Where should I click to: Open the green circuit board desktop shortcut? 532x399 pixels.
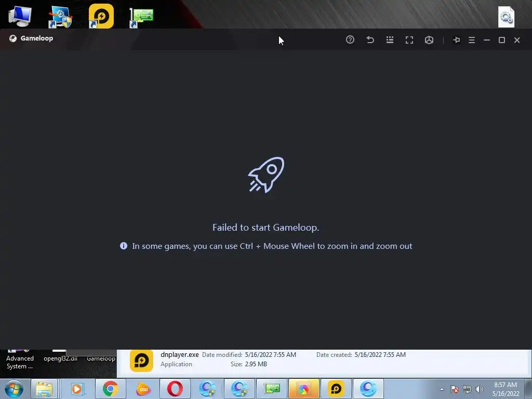tap(141, 18)
